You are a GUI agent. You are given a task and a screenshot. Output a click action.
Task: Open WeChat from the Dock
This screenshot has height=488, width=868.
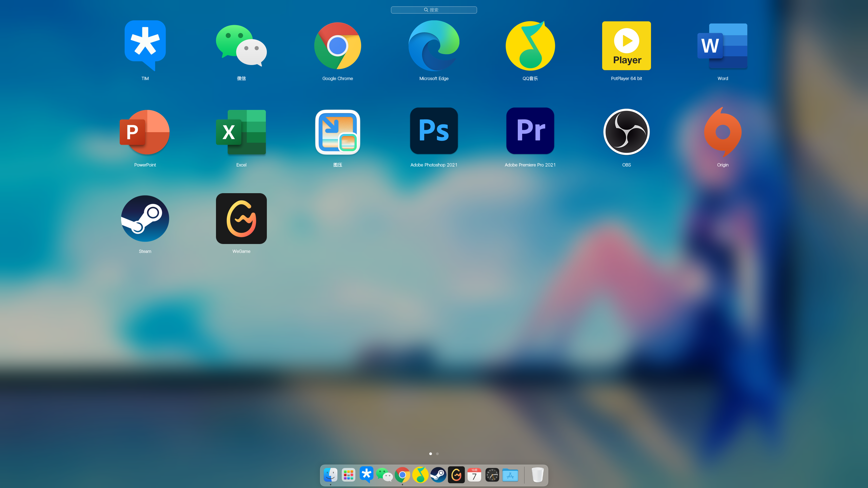(x=384, y=475)
